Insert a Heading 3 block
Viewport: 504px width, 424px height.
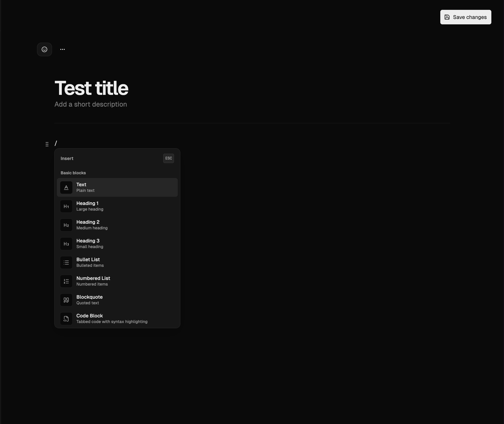click(x=117, y=244)
